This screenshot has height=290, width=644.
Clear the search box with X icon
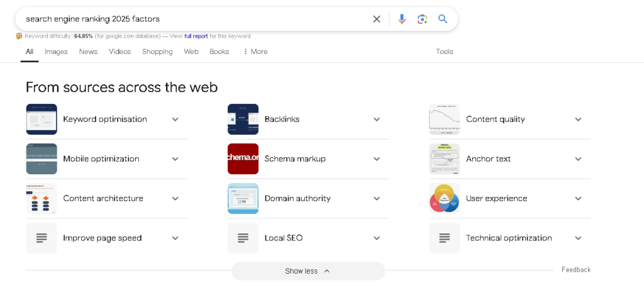click(376, 19)
